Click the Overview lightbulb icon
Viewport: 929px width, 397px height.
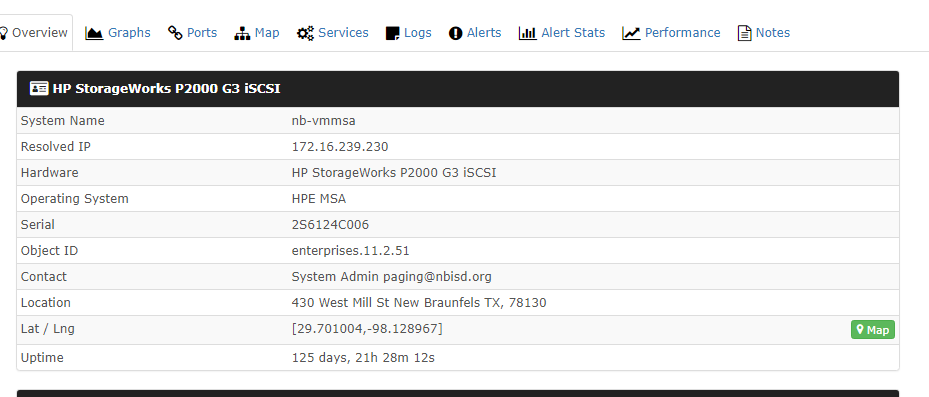tap(4, 33)
